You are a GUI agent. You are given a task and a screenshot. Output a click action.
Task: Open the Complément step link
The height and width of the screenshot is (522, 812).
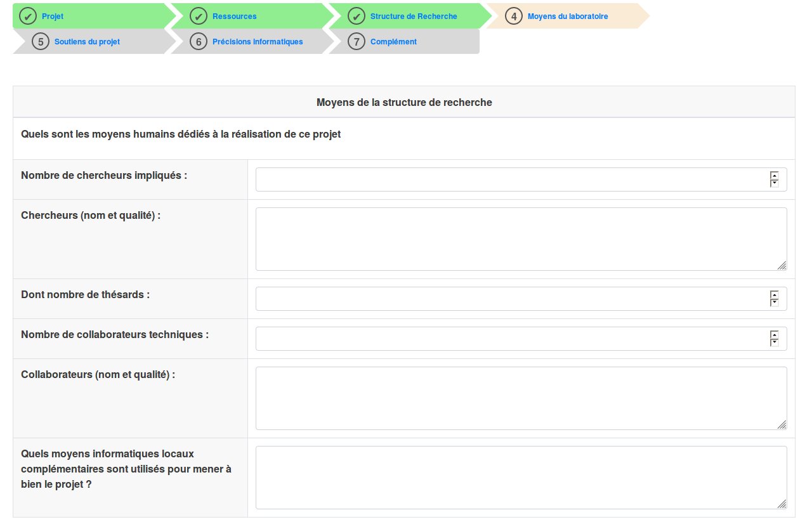(x=393, y=42)
